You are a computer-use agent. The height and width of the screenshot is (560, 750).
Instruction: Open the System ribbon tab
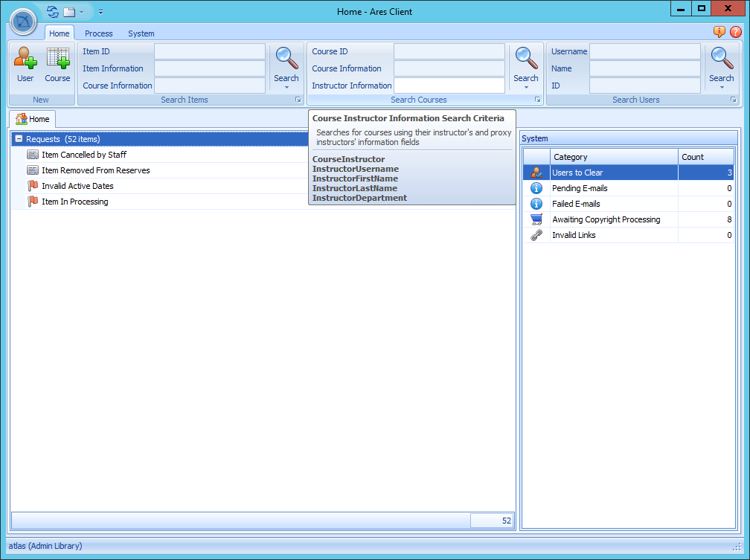pos(141,33)
